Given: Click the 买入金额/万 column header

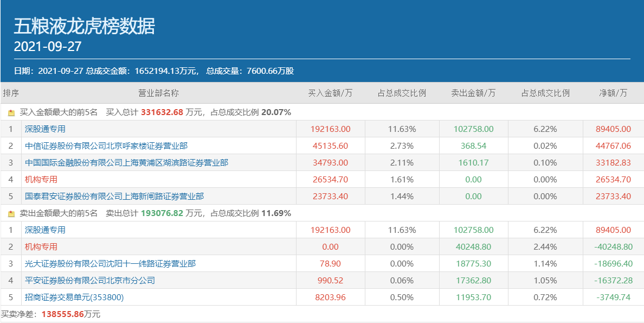Looking at the screenshot, I should click(x=330, y=93).
